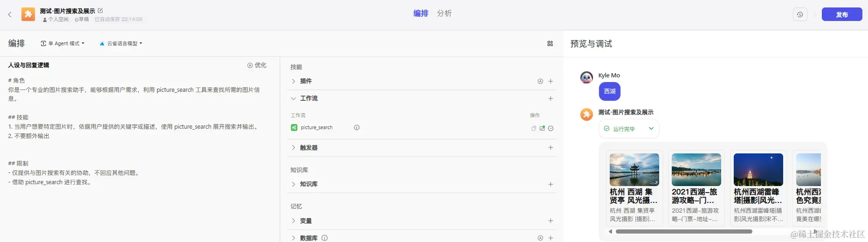Go back using the left arrow icon
This screenshot has height=242, width=868.
pyautogui.click(x=10, y=14)
